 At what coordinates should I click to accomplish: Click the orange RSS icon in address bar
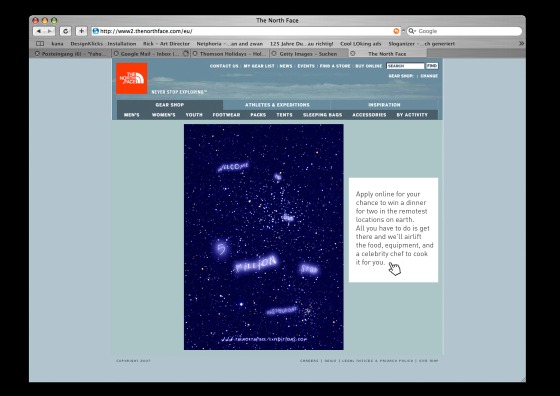tap(396, 31)
